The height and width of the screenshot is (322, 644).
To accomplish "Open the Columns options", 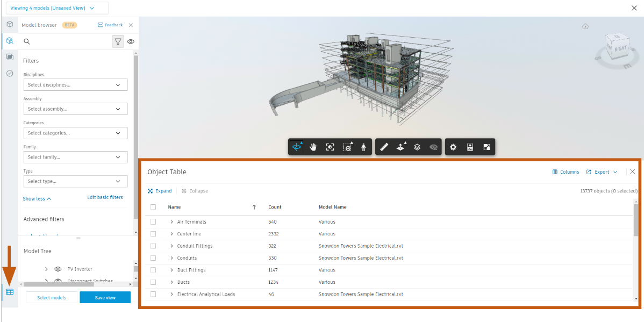I will [x=566, y=172].
